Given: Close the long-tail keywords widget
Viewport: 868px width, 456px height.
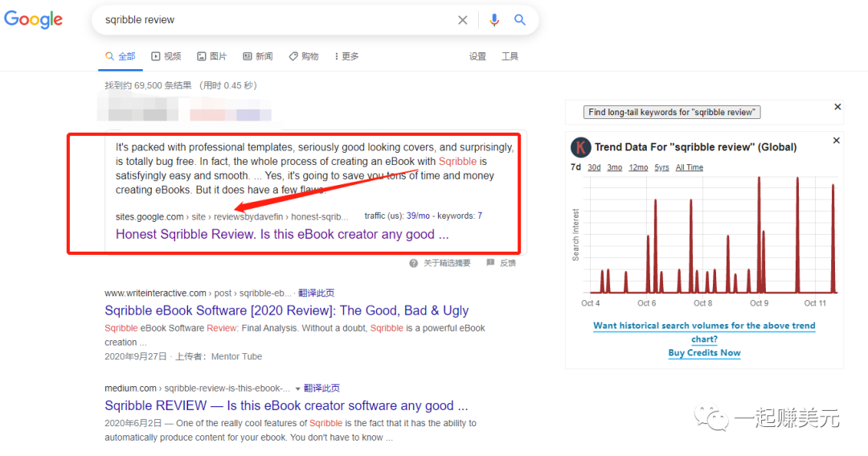Looking at the screenshot, I should 837,107.
